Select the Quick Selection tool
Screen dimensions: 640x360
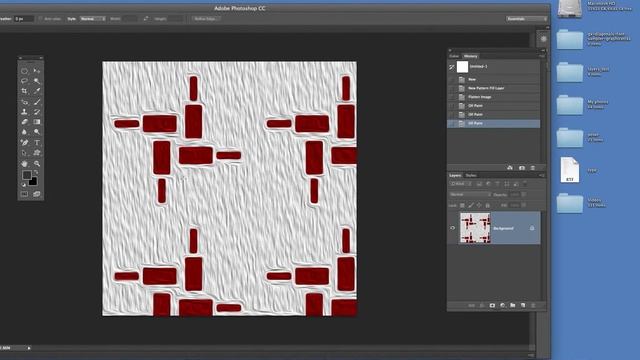tap(37, 81)
